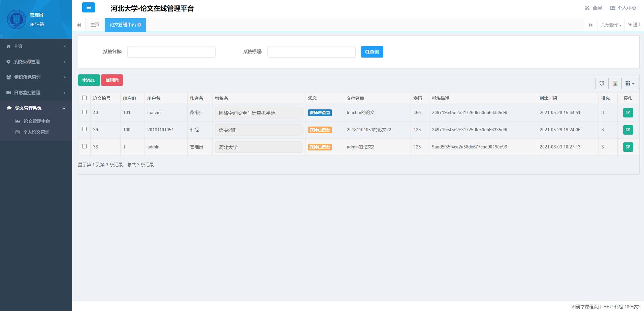
Task: Close the 论文管理中台 tab via x icon
Action: (139, 25)
